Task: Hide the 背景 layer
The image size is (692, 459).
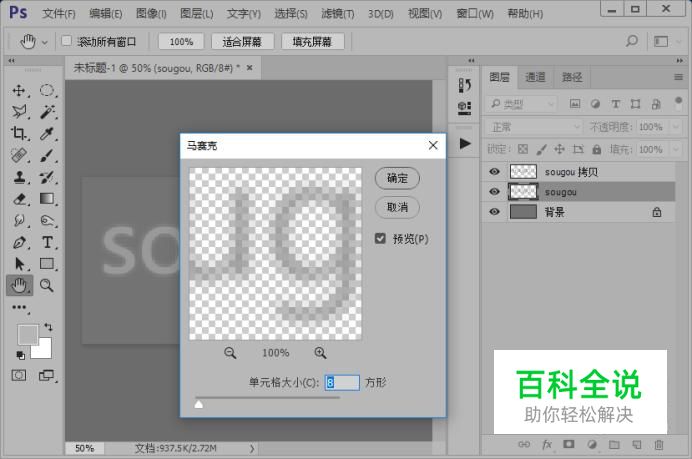Action: pos(495,212)
